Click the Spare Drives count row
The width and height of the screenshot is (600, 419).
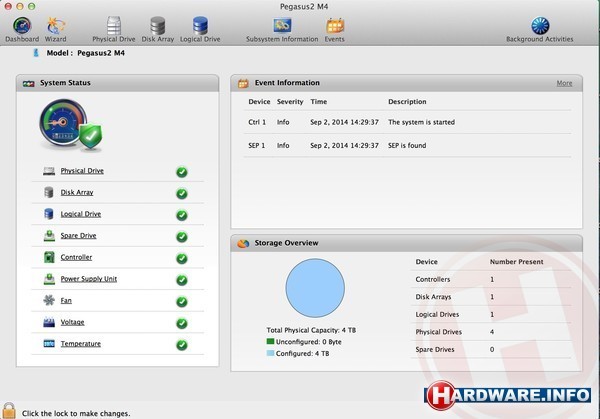(491, 349)
